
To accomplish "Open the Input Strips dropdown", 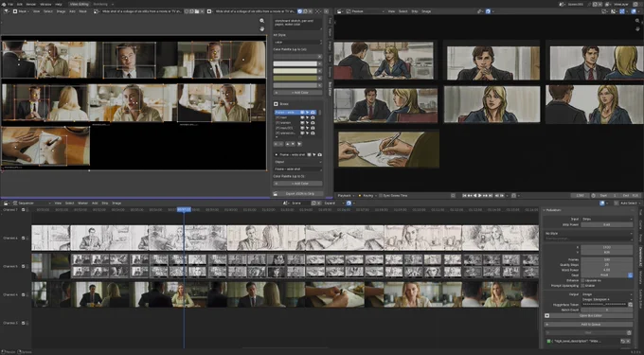I will click(x=607, y=219).
